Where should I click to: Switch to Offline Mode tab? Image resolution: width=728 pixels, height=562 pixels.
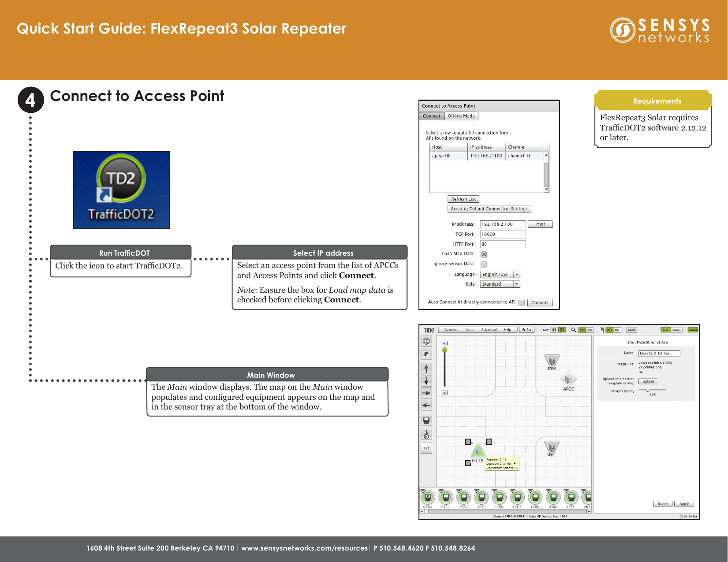click(x=461, y=116)
